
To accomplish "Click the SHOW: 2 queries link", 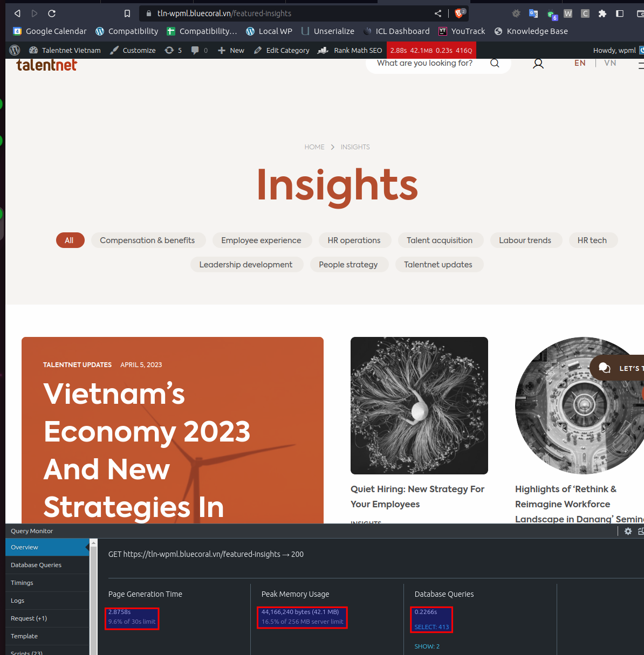I will click(427, 646).
